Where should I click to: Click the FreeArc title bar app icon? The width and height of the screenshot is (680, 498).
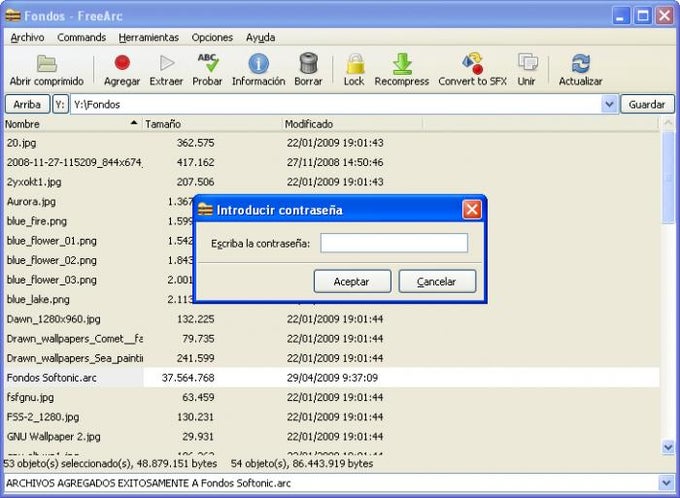coord(13,16)
